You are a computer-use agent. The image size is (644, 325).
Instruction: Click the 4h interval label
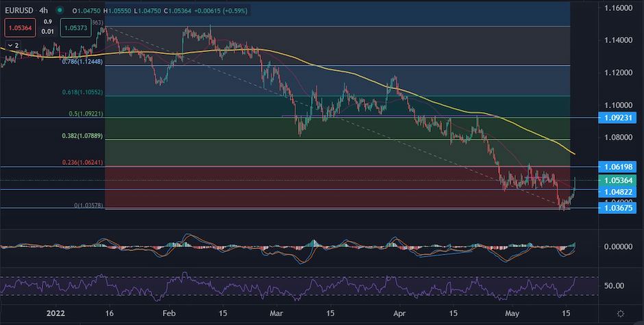tap(44, 10)
